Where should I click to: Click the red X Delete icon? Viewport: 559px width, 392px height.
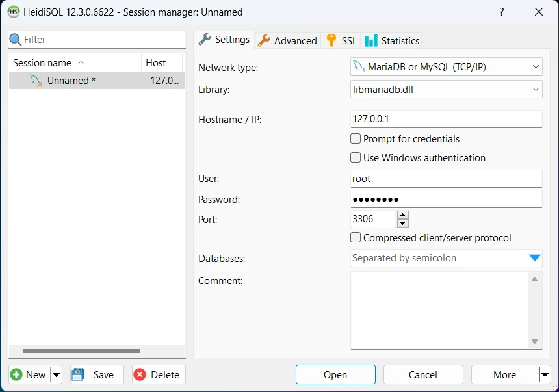140,374
